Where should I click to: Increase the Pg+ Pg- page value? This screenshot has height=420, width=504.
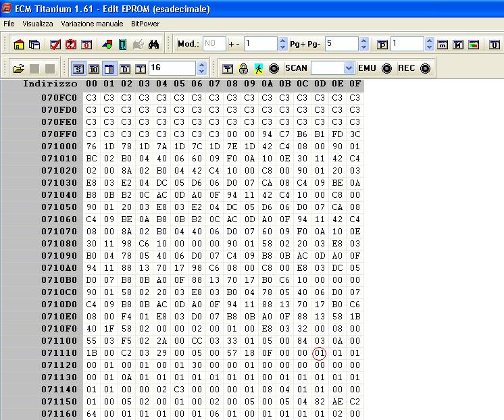coord(364,41)
